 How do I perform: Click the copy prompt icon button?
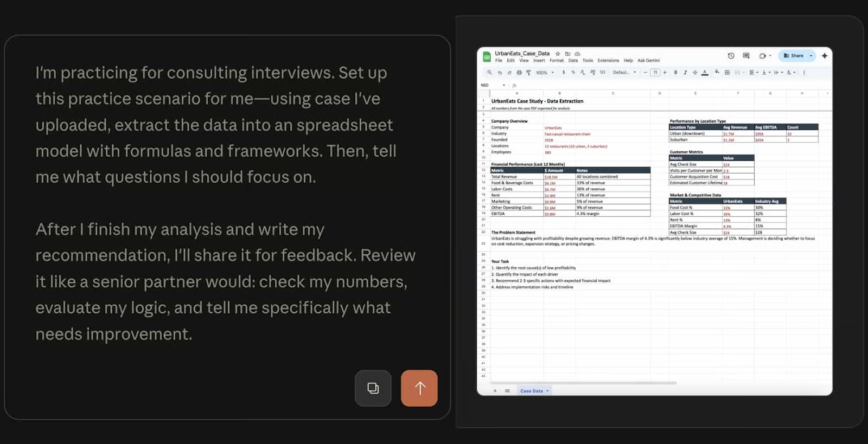[373, 388]
